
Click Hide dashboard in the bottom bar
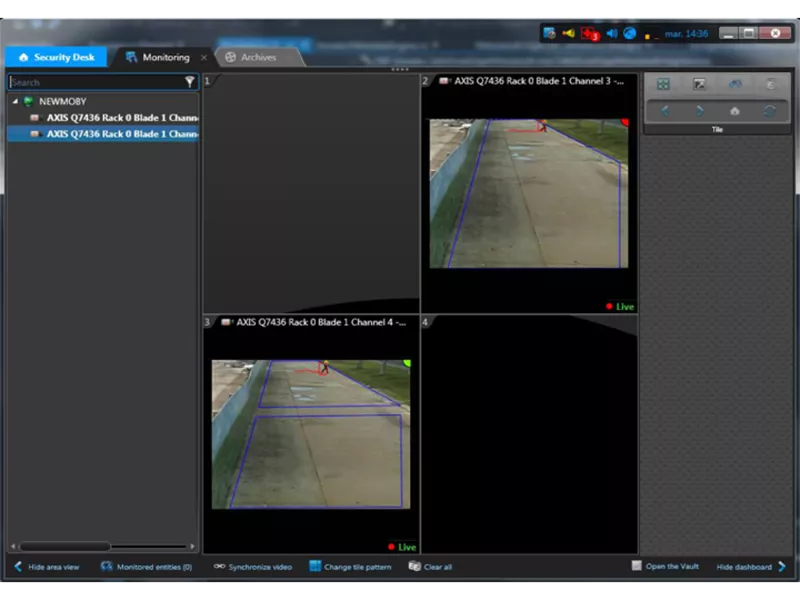tap(746, 566)
